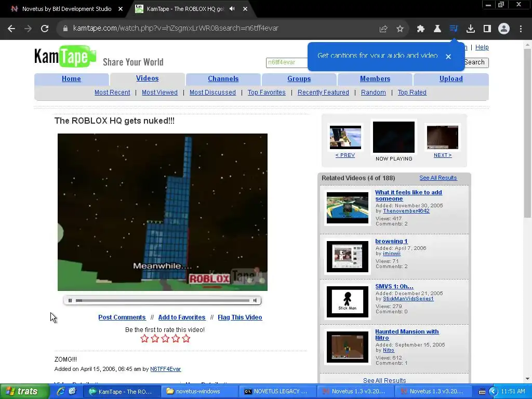This screenshot has width=532, height=399.
Task: Open the Top Rated link
Action: pos(412,92)
